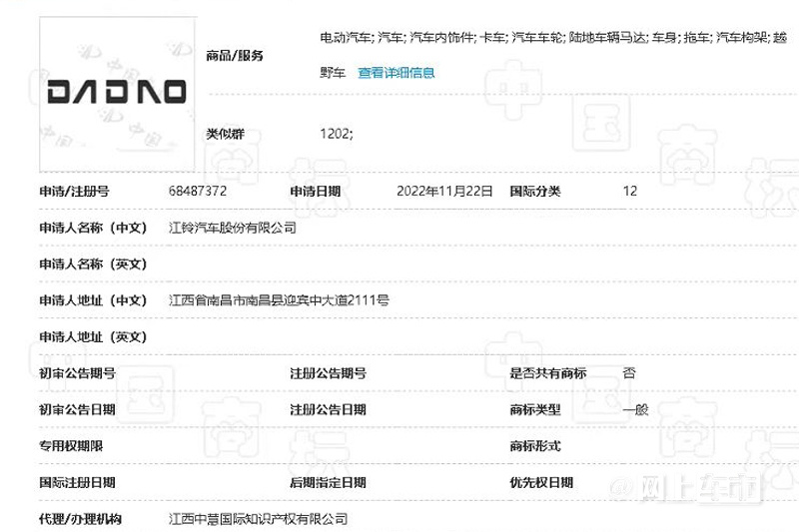The height and width of the screenshot is (532, 799).
Task: Click the 代理/办理机构 label
Action: tap(81, 519)
